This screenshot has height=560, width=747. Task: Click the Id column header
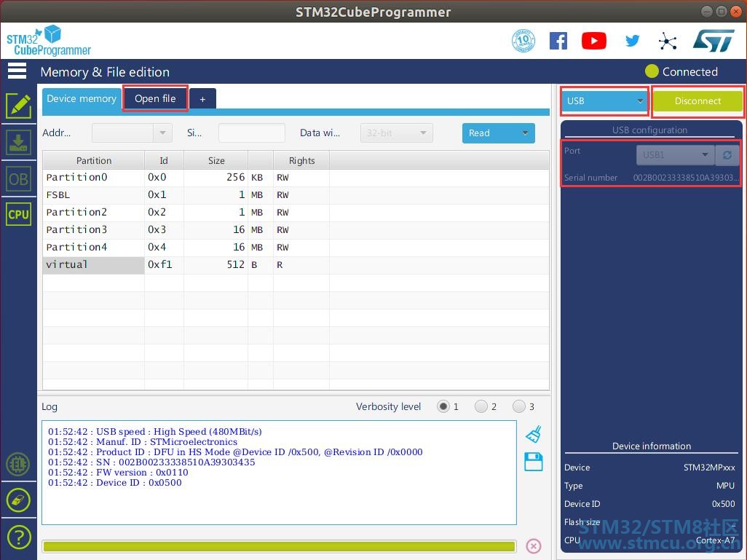pyautogui.click(x=164, y=161)
